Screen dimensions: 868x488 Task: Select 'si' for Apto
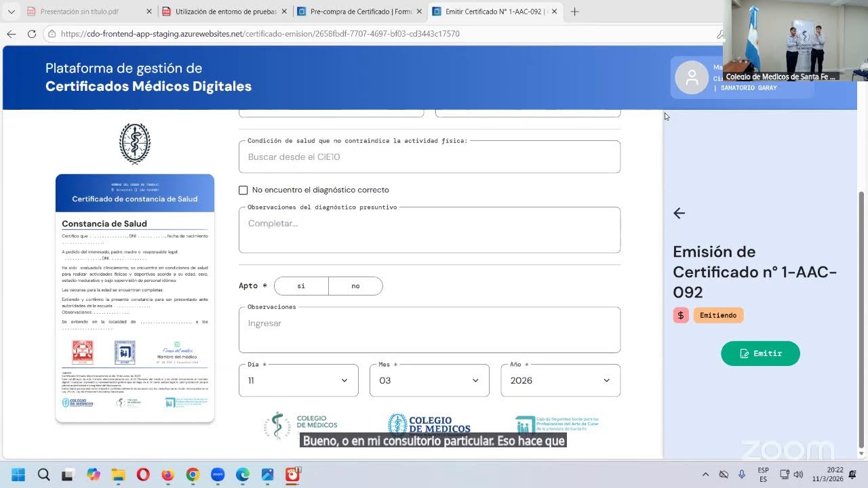(x=301, y=286)
